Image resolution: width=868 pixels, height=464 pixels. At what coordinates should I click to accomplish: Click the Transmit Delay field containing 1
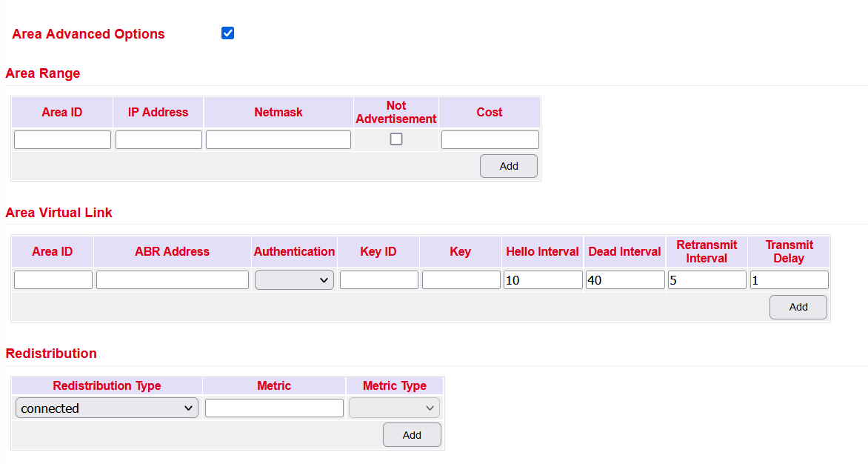789,279
